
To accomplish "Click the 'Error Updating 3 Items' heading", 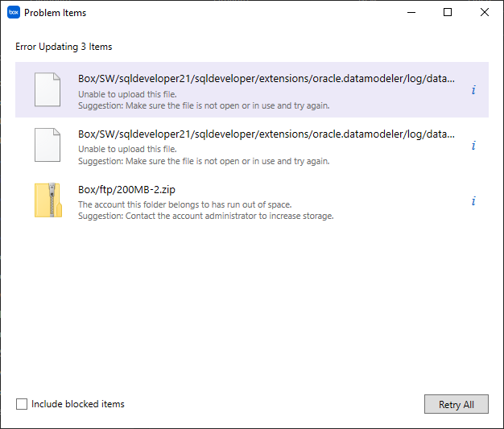I will tap(64, 47).
